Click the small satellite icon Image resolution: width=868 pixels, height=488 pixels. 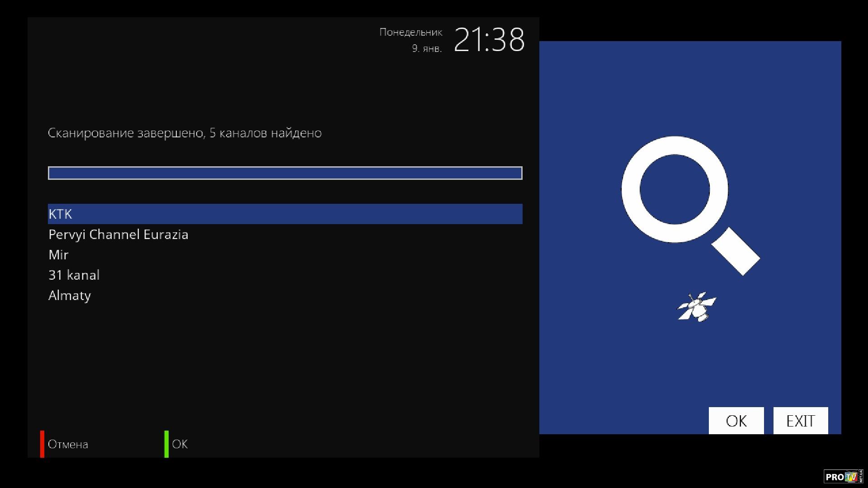(697, 307)
